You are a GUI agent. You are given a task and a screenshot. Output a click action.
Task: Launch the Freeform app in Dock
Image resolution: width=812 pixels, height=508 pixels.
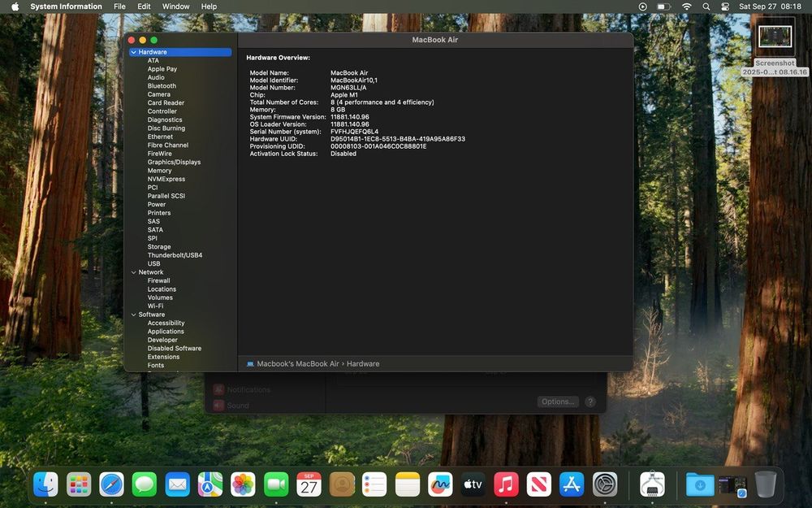click(x=440, y=484)
